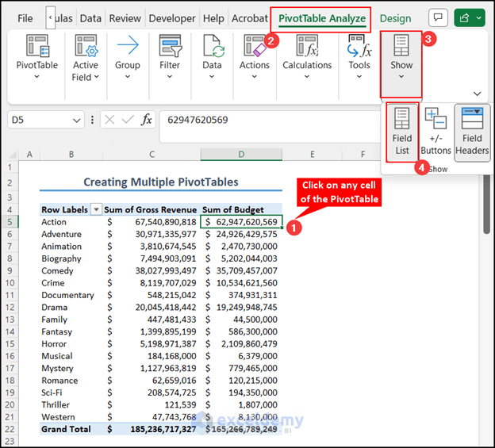
Task: Toggle the Field List pane
Action: point(402,132)
